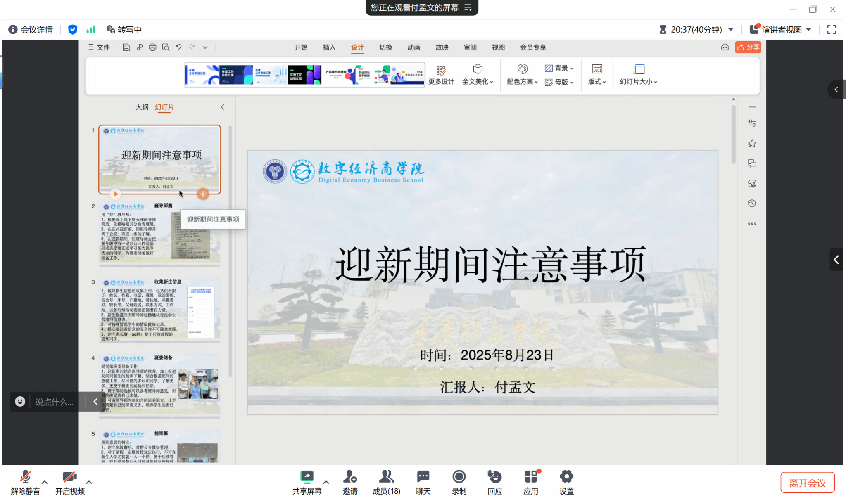Screen dimensions: 846x504
Task: Switch to the Outline tab
Action: (x=142, y=107)
